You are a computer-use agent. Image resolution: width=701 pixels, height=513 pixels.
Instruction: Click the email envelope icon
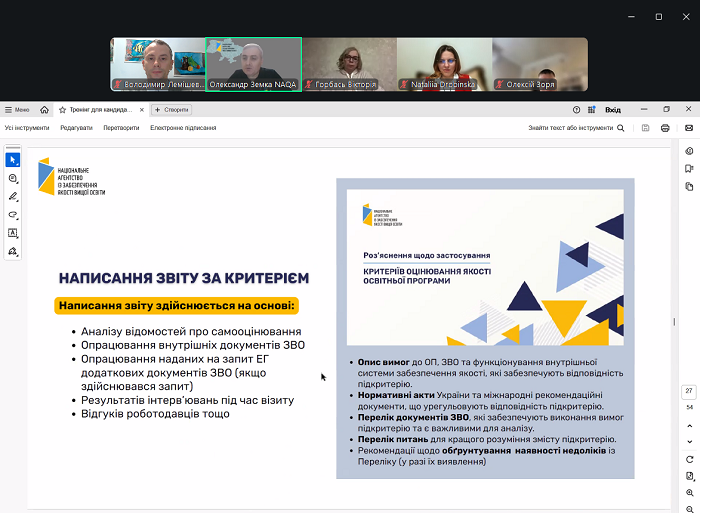click(x=689, y=128)
